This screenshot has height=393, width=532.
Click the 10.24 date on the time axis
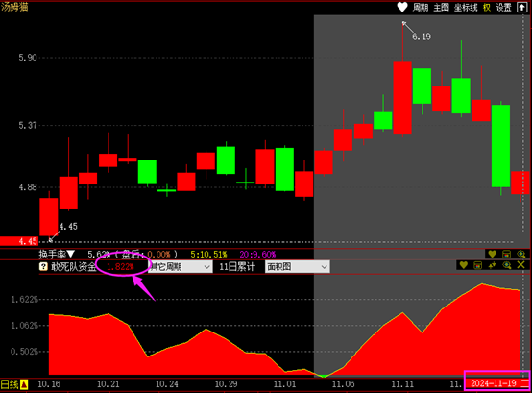(x=167, y=384)
